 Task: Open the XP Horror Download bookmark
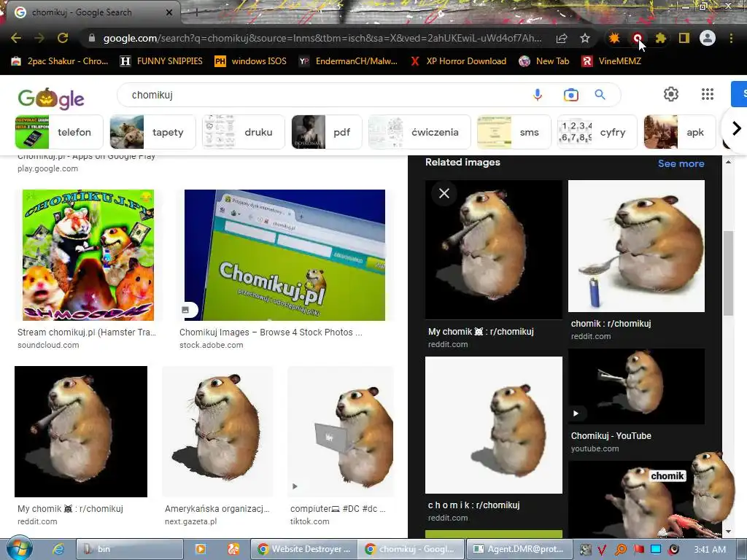pos(458,61)
